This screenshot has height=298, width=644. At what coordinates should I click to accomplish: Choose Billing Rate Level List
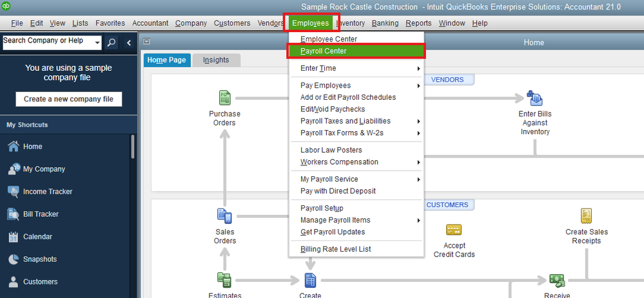click(356, 249)
